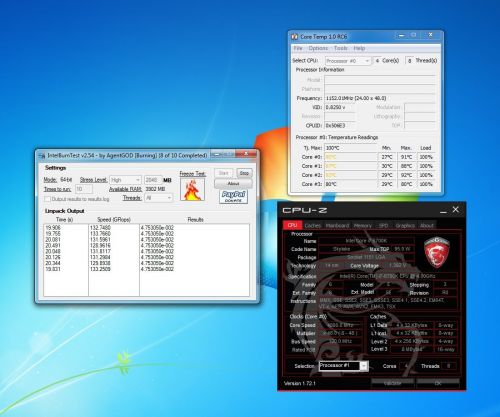Click the OK button in CPU-Z
Image resolution: width=500 pixels, height=417 pixels.
click(x=438, y=383)
